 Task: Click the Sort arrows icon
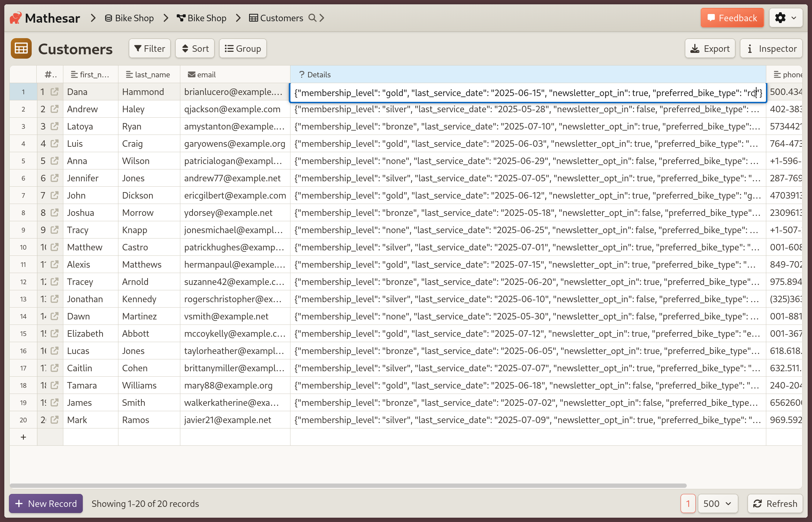(185, 48)
